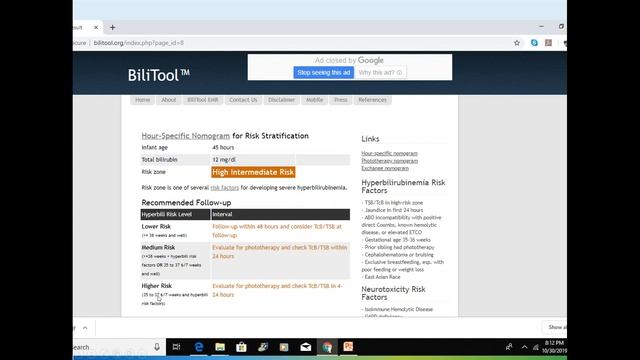The image size is (640, 360).
Task: Open the Contact Us menu item
Action: pyautogui.click(x=243, y=100)
